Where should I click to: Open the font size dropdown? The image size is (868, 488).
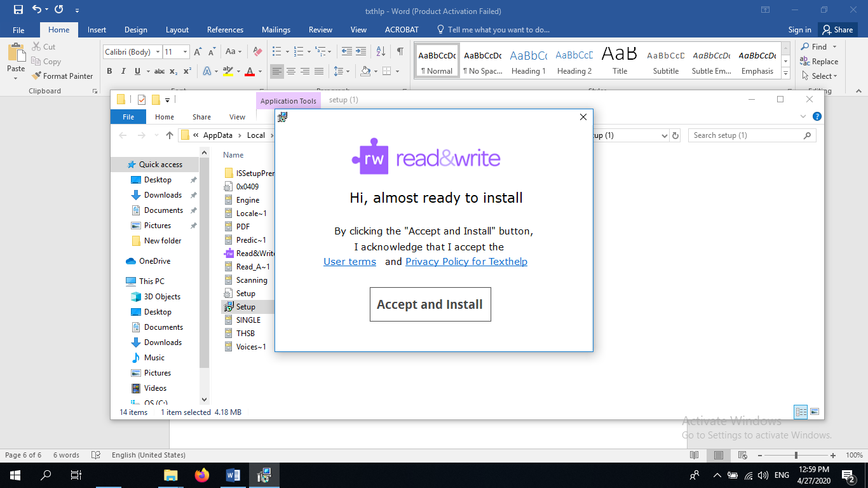(185, 52)
